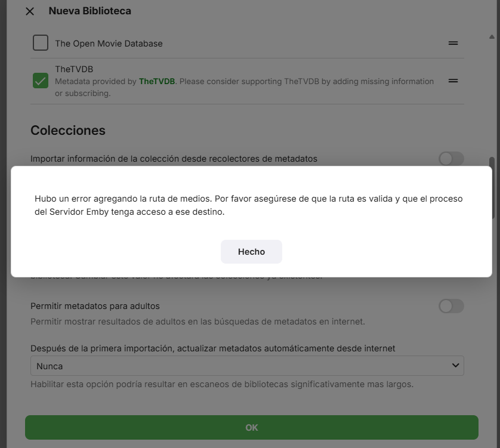Screen dimensions: 500x448
Task: Click the Después de la primera importación label
Action: (212, 348)
